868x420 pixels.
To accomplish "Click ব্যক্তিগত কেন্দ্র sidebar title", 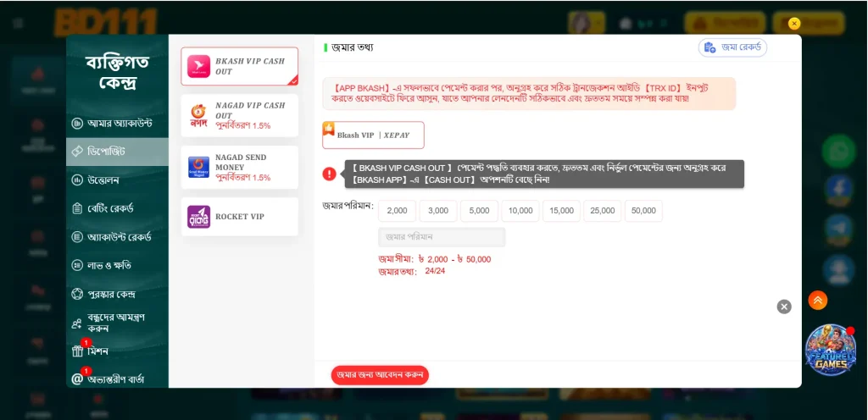I will (x=117, y=72).
